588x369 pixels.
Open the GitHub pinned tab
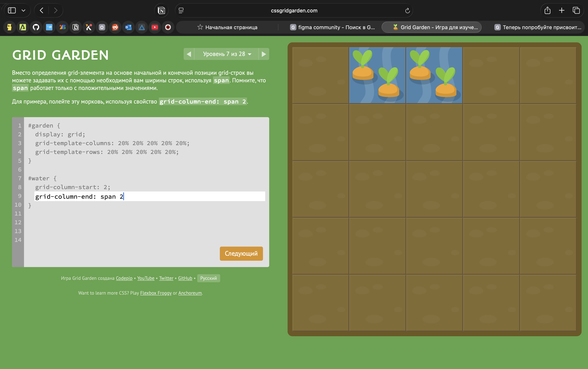(x=36, y=27)
